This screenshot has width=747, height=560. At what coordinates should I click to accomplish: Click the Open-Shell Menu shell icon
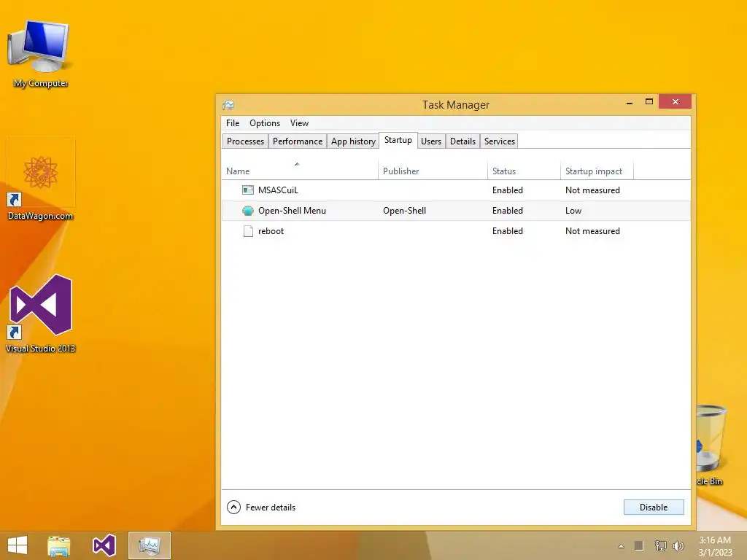click(x=248, y=211)
